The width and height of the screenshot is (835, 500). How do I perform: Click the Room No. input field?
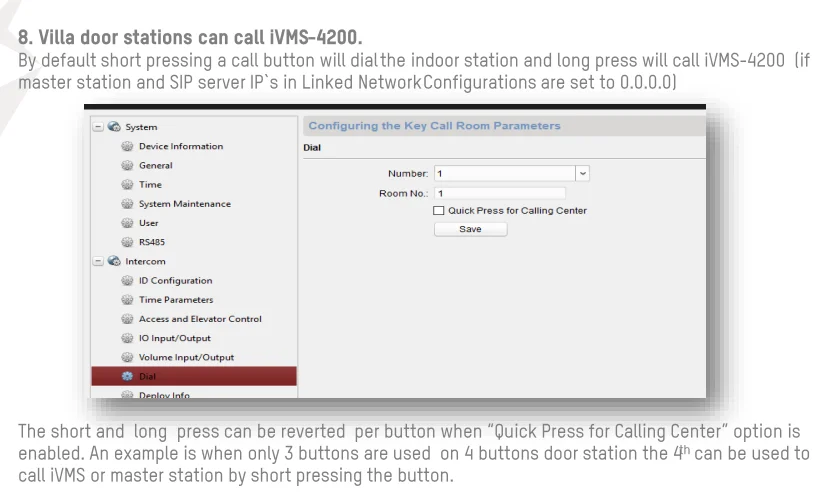500,193
